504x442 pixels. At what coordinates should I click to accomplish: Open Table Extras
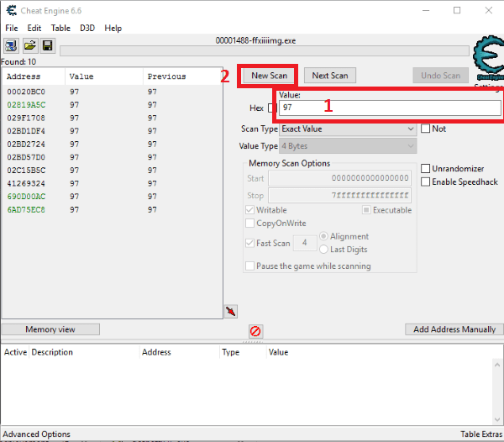[481, 434]
